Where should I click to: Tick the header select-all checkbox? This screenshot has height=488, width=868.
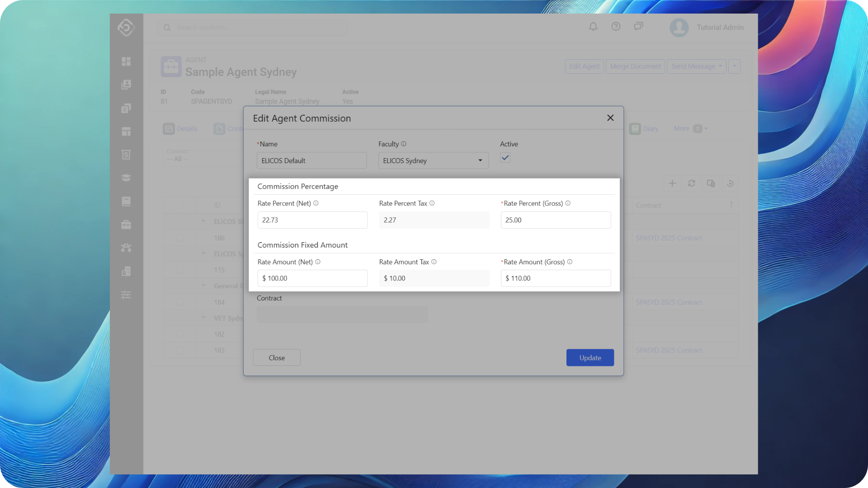(x=179, y=205)
